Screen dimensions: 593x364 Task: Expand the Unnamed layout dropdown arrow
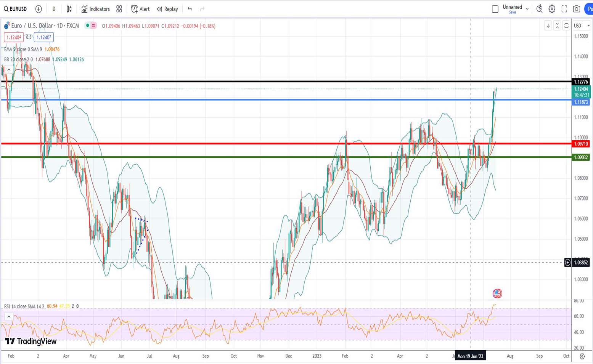(x=527, y=9)
